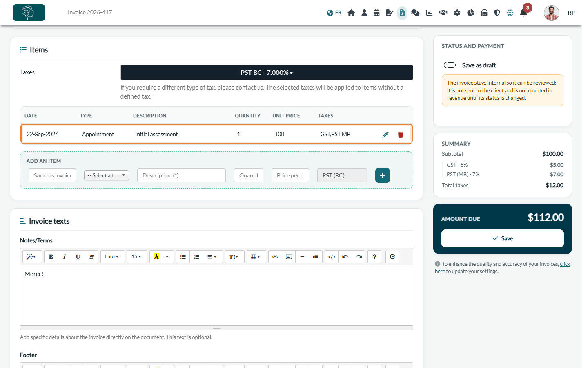
Task: Click the 'Same as invoice' date field
Action: coord(52,175)
